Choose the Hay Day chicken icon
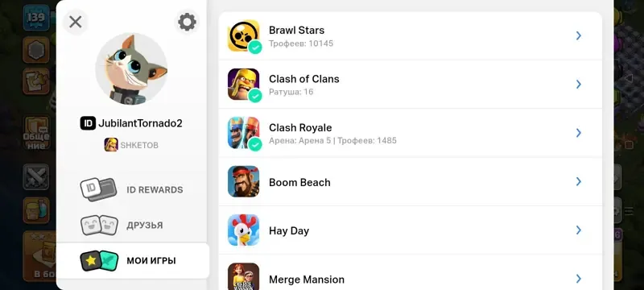 click(244, 230)
